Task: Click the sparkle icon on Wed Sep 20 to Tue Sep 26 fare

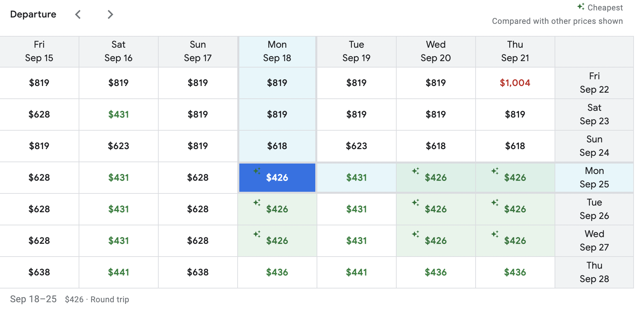Action: pyautogui.click(x=416, y=203)
